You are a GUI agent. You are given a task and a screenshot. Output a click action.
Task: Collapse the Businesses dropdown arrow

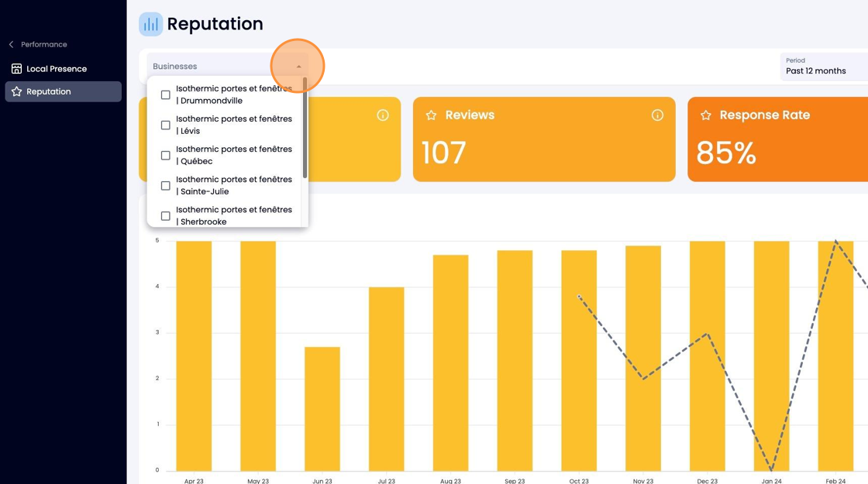[x=299, y=67]
